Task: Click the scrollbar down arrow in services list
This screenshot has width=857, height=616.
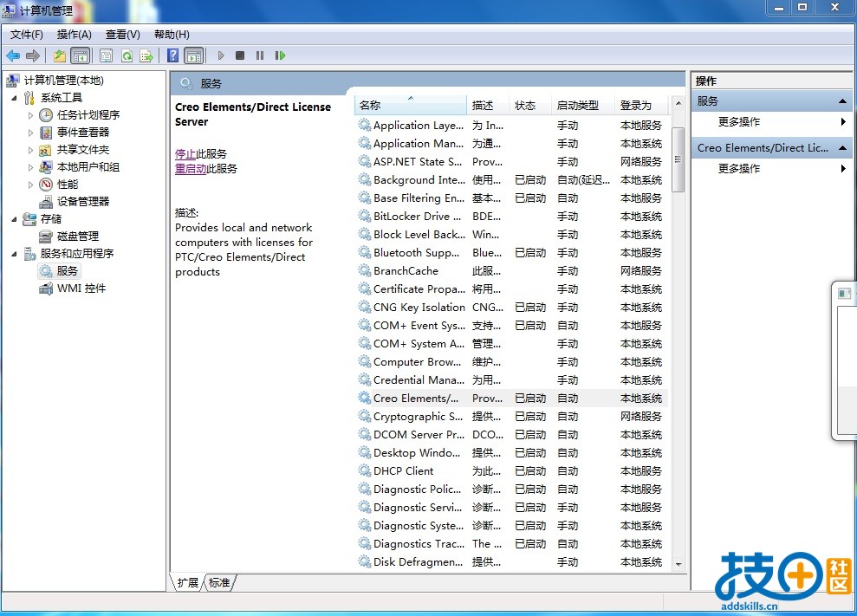Action: (678, 565)
